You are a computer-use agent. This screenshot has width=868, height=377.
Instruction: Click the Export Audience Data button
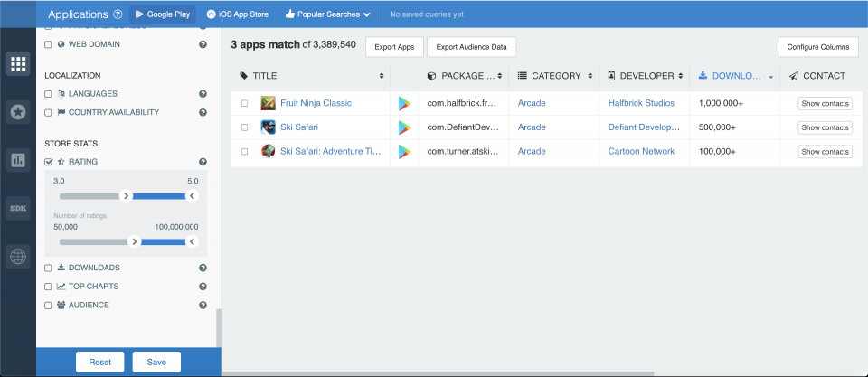pyautogui.click(x=472, y=47)
